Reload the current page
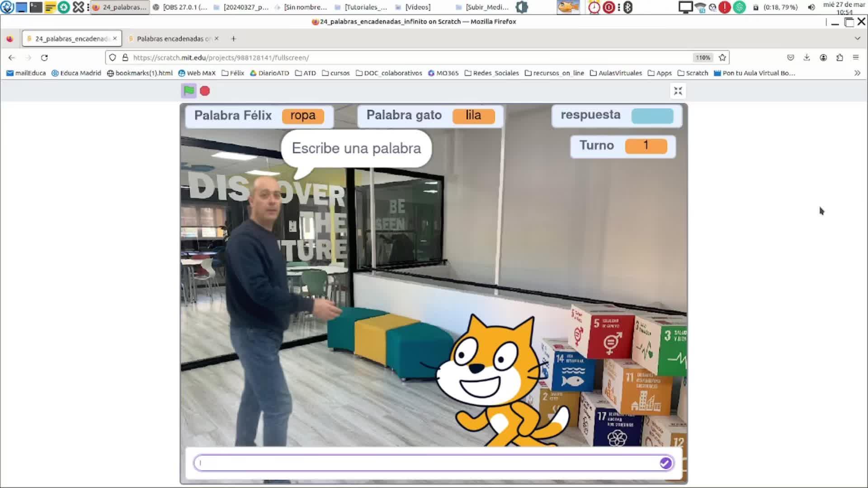 [x=44, y=58]
